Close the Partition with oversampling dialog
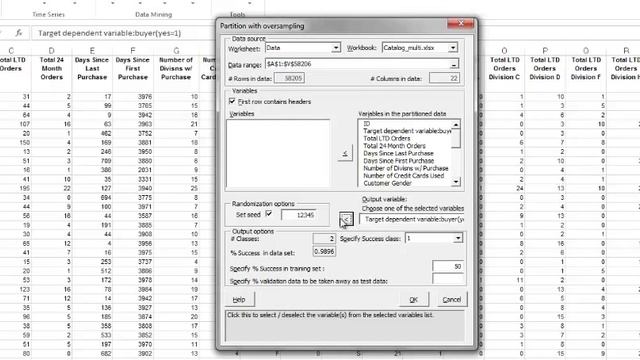This screenshot has height=360, width=640. click(460, 24)
